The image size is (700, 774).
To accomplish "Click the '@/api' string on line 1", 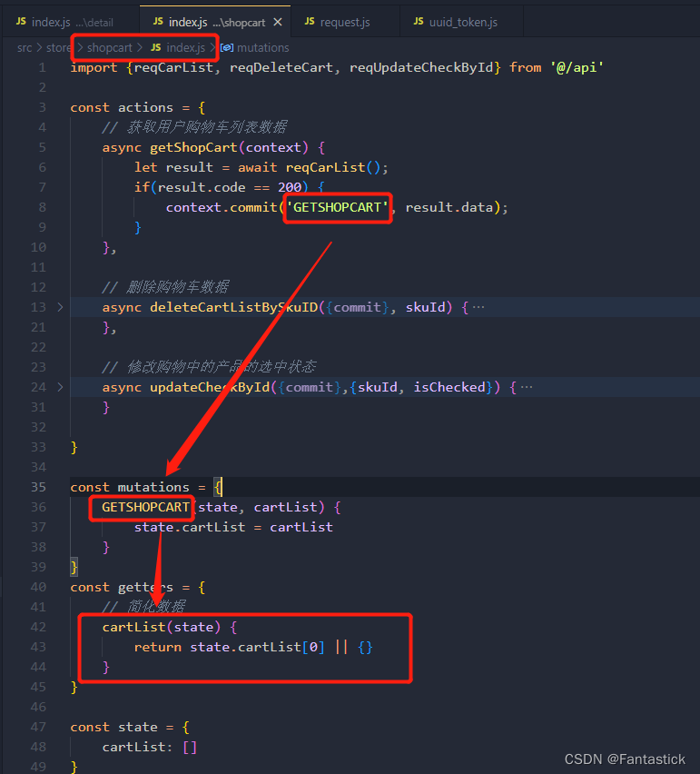I will pos(577,67).
